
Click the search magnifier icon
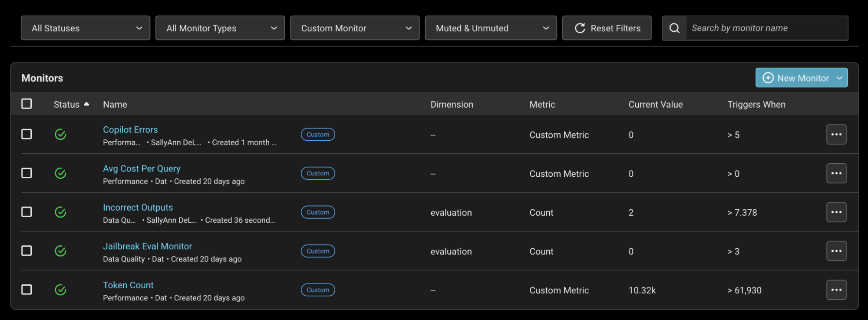pyautogui.click(x=674, y=28)
